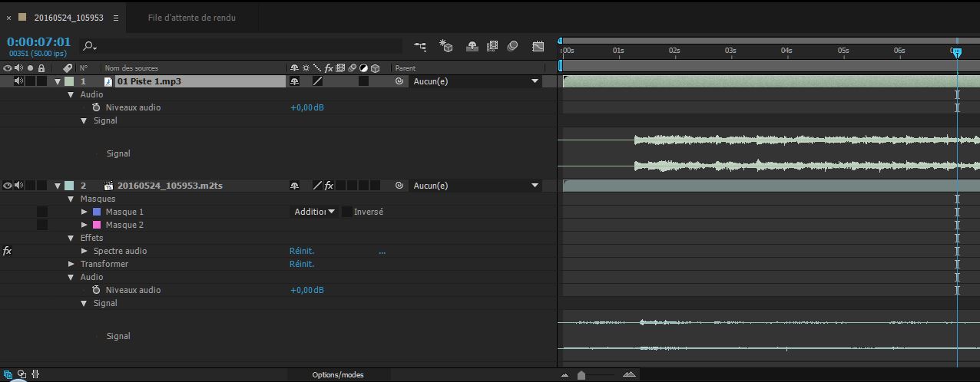Click Réinit. next to Spectre audio

(x=302, y=251)
